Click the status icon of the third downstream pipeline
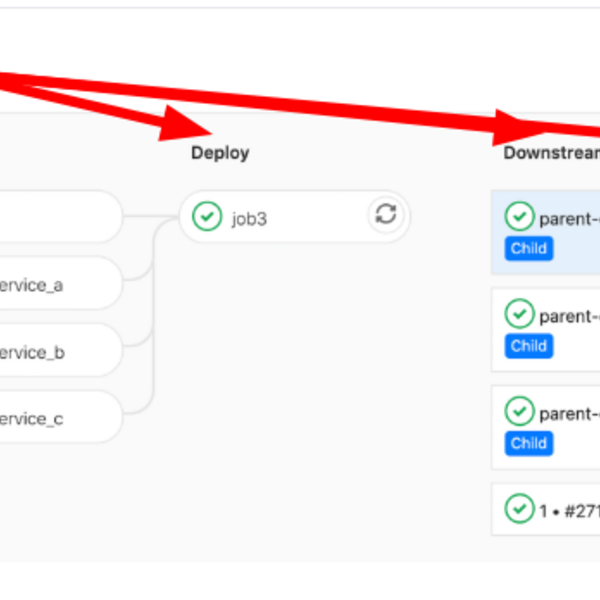 (518, 411)
